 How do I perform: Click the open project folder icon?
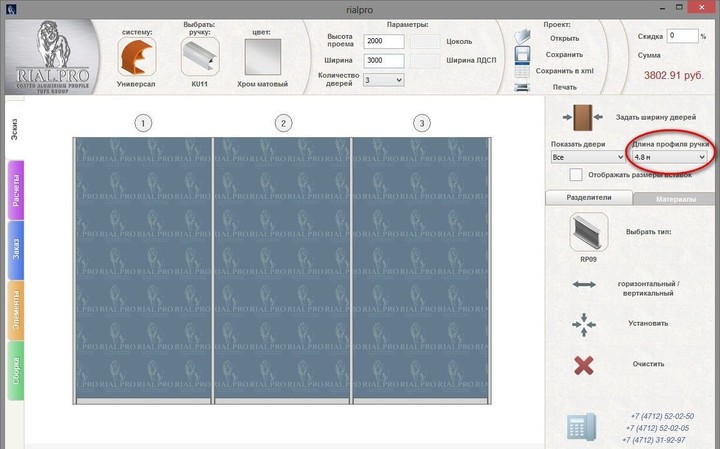521,38
